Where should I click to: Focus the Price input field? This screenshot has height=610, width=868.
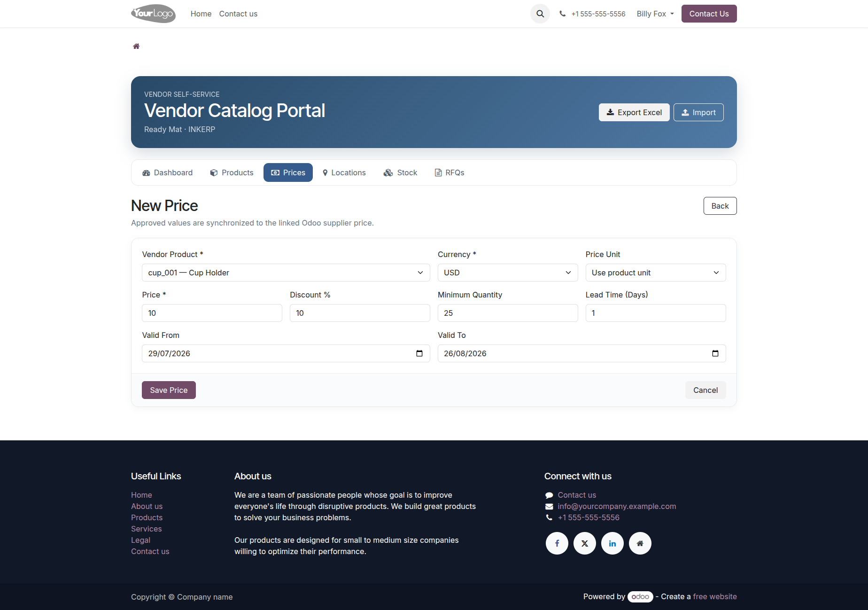[212, 313]
